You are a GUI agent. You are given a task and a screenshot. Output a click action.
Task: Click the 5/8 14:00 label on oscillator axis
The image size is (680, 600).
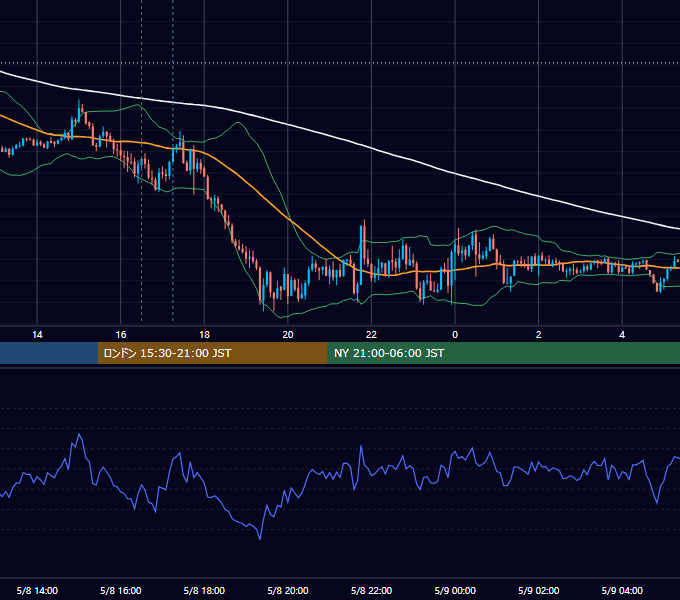(x=37, y=590)
